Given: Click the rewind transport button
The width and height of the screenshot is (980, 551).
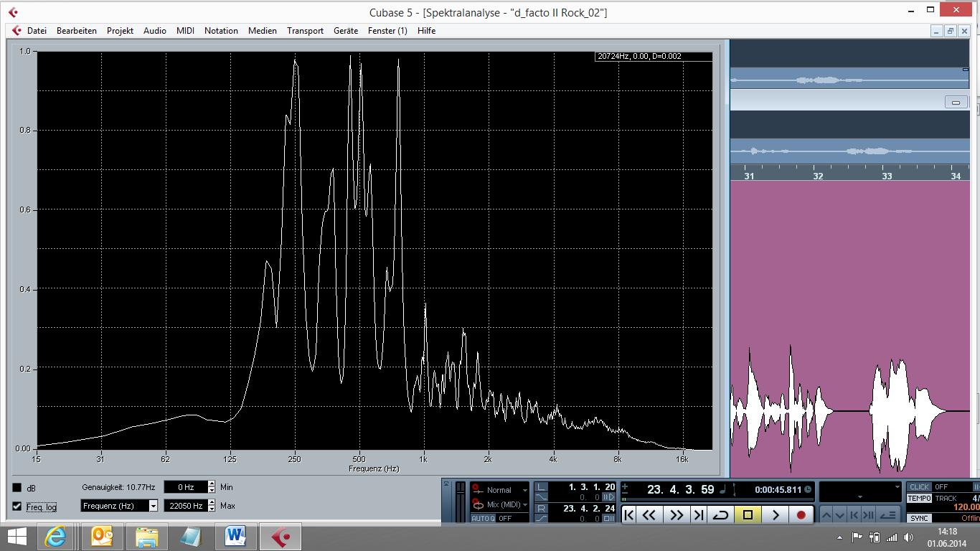Looking at the screenshot, I should point(649,514).
